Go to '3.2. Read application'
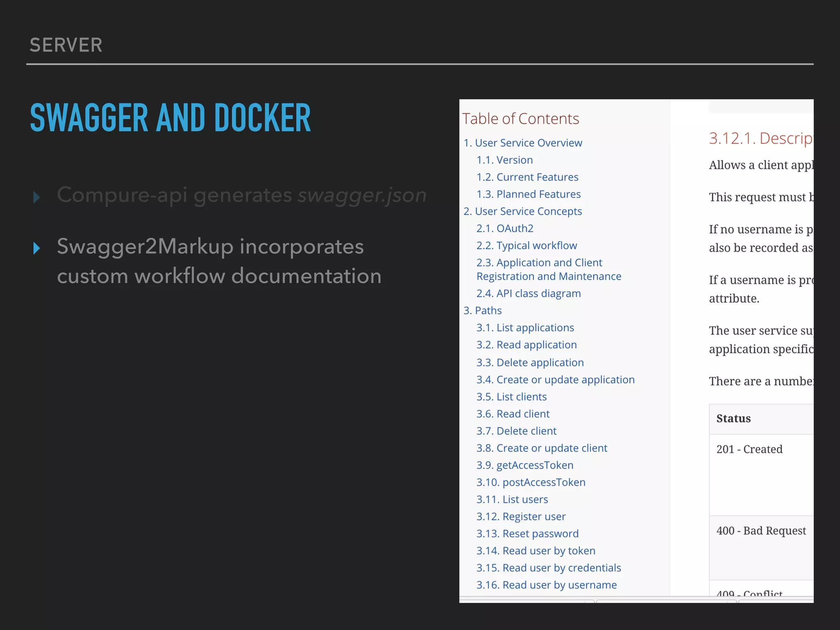Screen dimensions: 840x630 pos(526,345)
